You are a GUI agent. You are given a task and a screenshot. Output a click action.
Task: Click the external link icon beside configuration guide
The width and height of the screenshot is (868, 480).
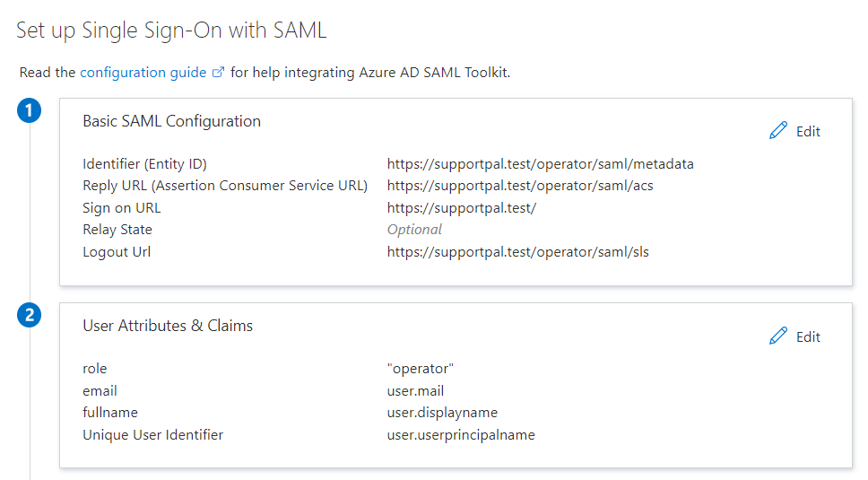(218, 73)
